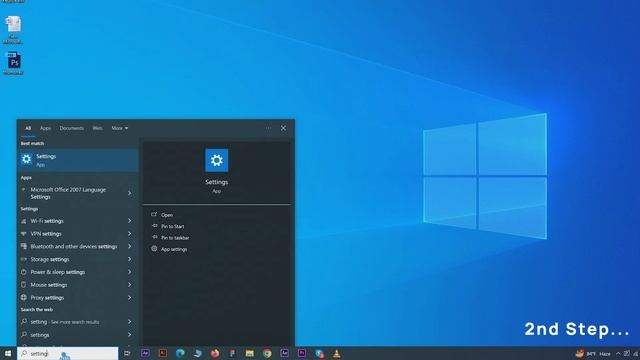Expand Microsoft Office 2007 Language Settings arrow
Image resolution: width=640 pixels, height=360 pixels.
click(129, 193)
